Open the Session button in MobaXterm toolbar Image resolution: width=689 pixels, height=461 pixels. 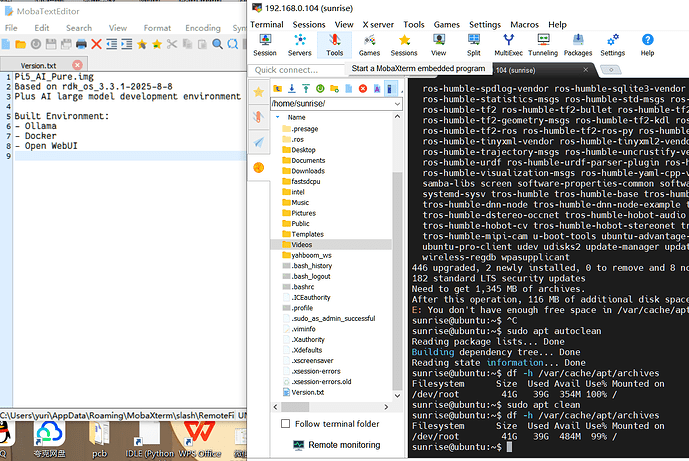coord(265,45)
